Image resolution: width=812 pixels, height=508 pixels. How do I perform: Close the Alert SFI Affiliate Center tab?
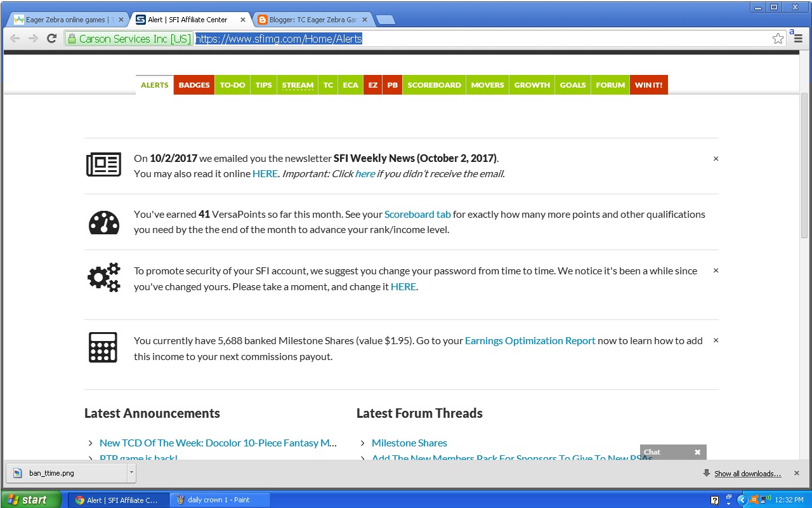click(244, 20)
